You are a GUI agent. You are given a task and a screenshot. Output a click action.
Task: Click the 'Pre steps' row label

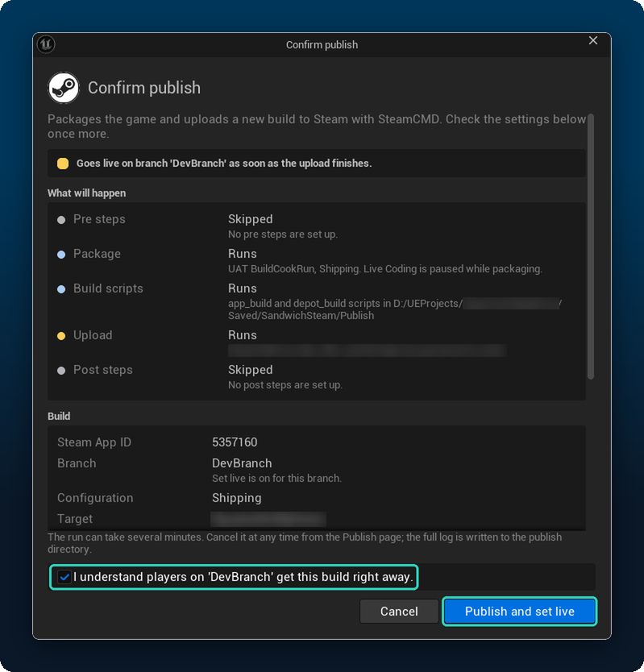coord(99,219)
